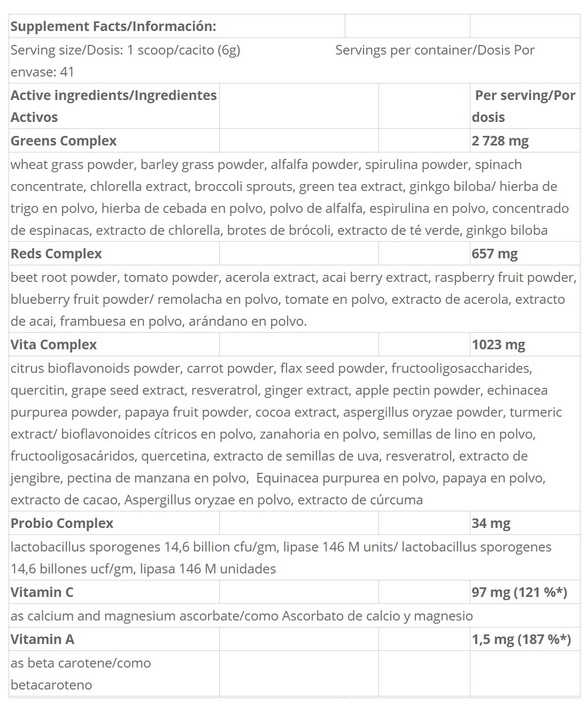Click the Per serving/Por dosis column header
588x705 pixels.
tap(524, 106)
